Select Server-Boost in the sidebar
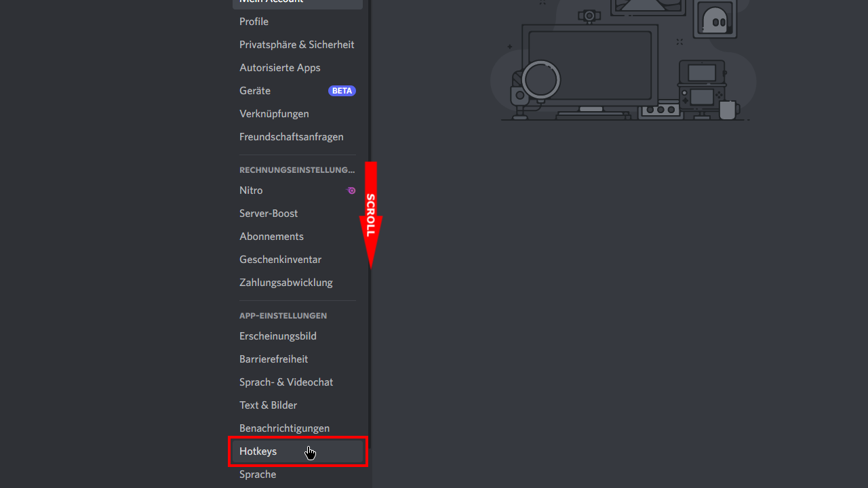Screen dimensions: 868x488 297,213
